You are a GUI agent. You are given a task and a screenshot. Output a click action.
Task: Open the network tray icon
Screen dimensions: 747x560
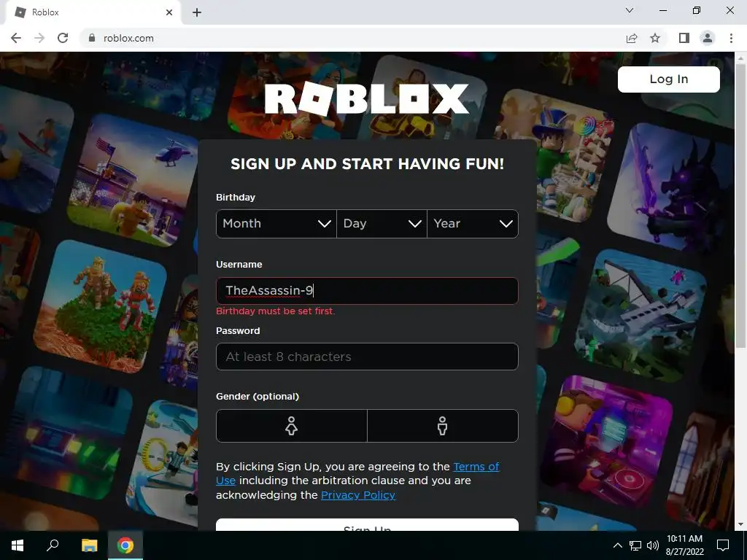(x=635, y=545)
